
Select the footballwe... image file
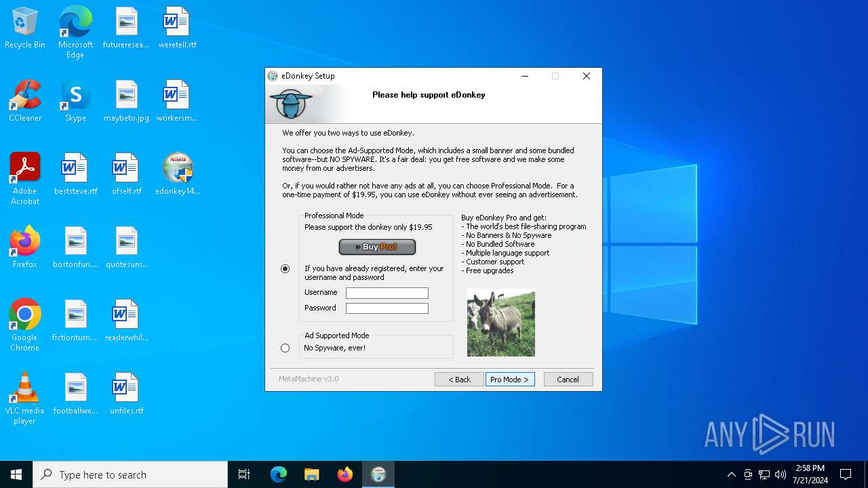[75, 394]
